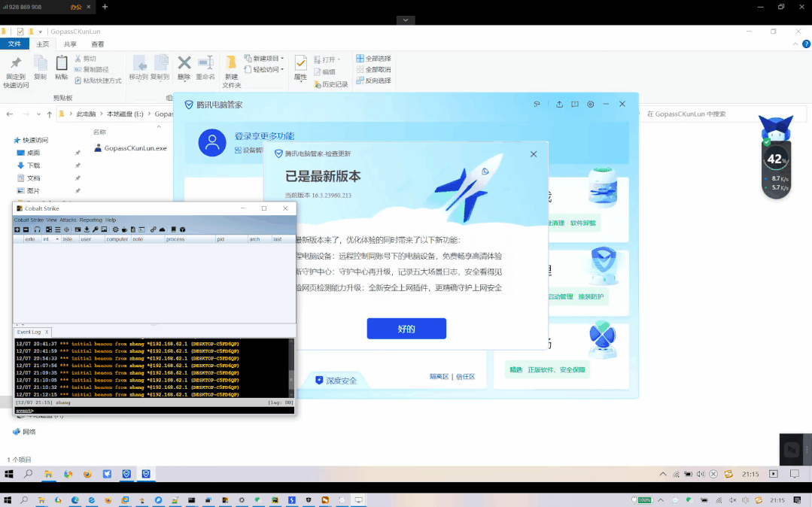812x507 pixels.
Task: Open downloads via the download-arrow icon
Action: (x=87, y=229)
